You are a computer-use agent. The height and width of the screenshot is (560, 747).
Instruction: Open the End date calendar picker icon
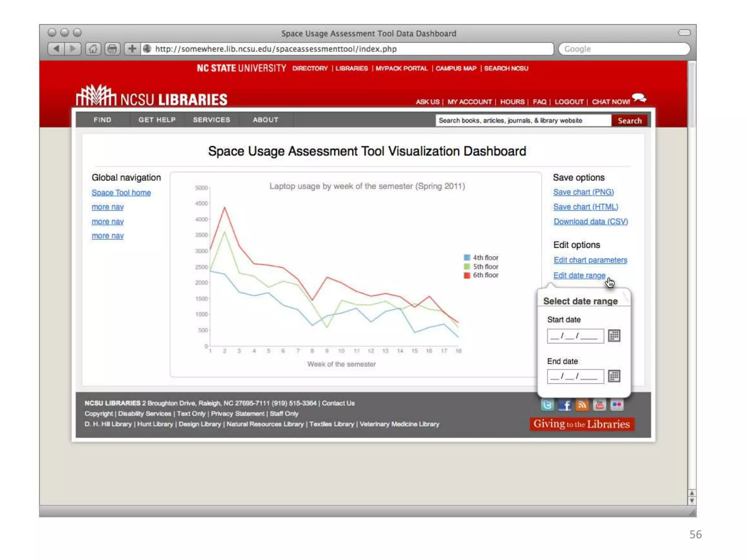[x=614, y=376]
